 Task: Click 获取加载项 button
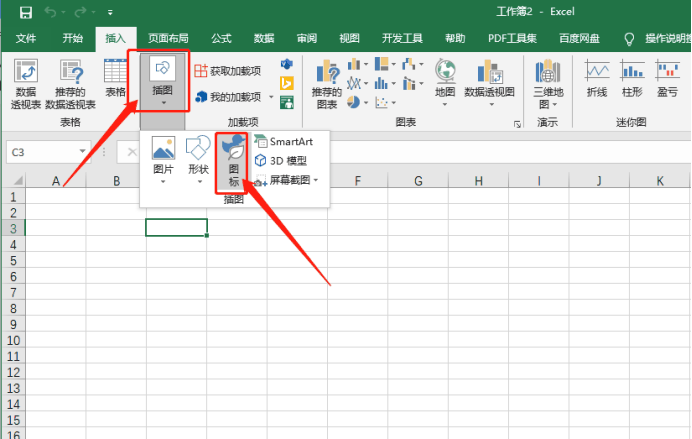point(228,71)
